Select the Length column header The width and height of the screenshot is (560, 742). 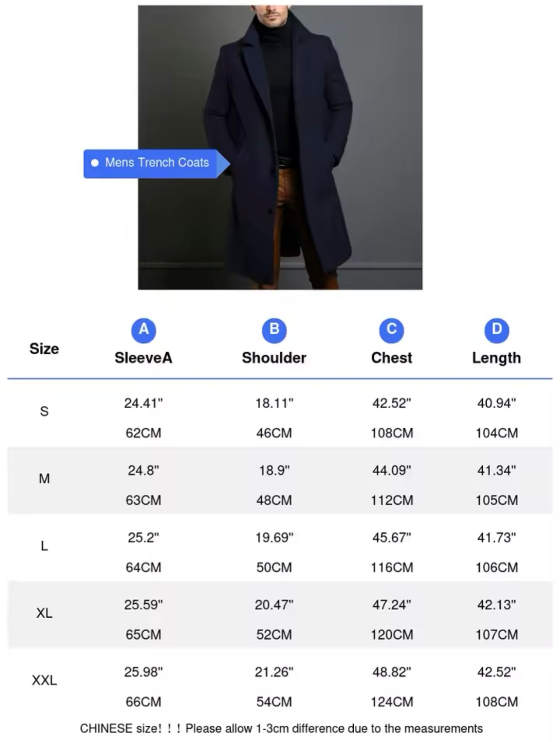(x=496, y=358)
